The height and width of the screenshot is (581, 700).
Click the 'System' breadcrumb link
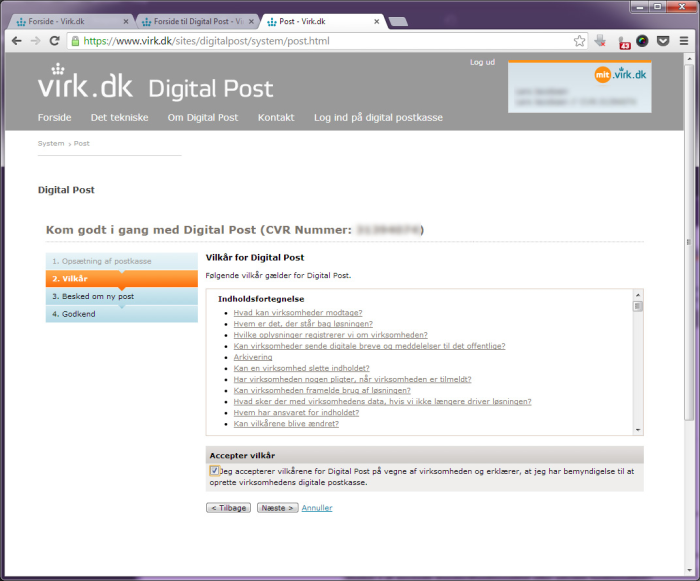click(51, 143)
